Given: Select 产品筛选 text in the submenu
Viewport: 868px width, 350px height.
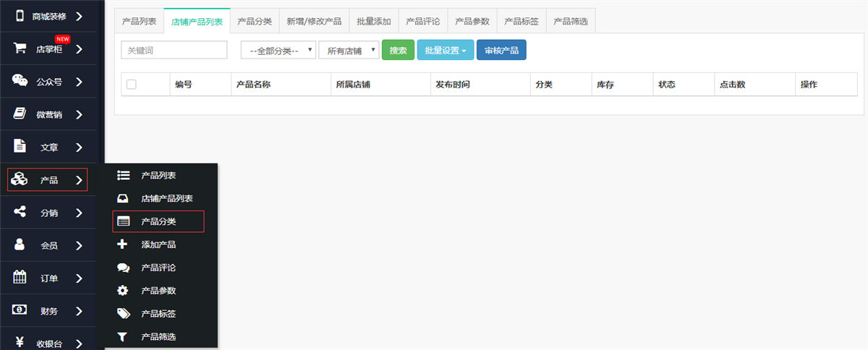Looking at the screenshot, I should pyautogui.click(x=158, y=337).
